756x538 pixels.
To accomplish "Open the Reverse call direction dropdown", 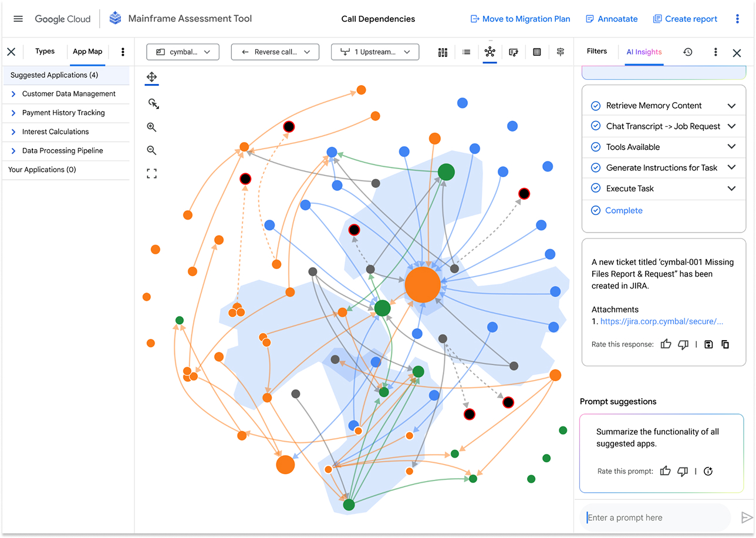I will [x=275, y=52].
